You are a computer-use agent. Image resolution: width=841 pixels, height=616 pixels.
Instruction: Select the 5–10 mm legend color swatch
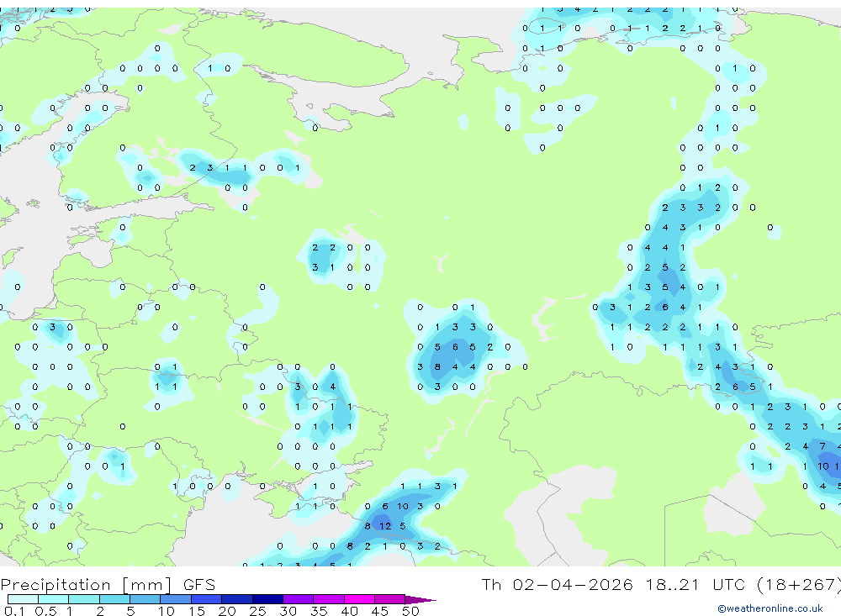pyautogui.click(x=145, y=599)
